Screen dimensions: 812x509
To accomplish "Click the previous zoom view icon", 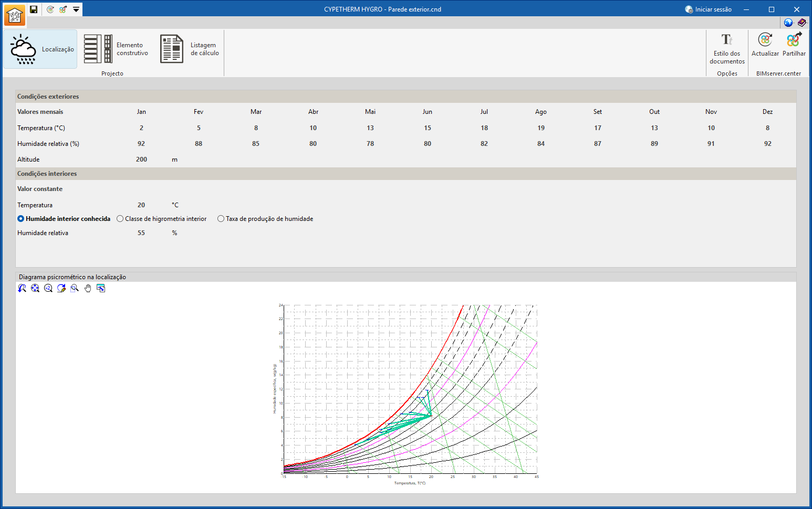I will 22,288.
